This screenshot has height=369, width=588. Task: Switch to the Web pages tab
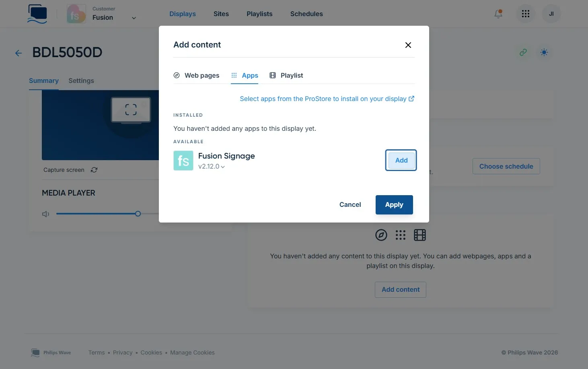[196, 75]
